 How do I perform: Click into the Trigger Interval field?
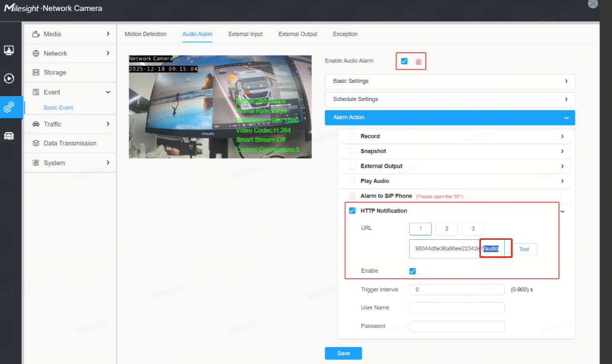click(457, 289)
